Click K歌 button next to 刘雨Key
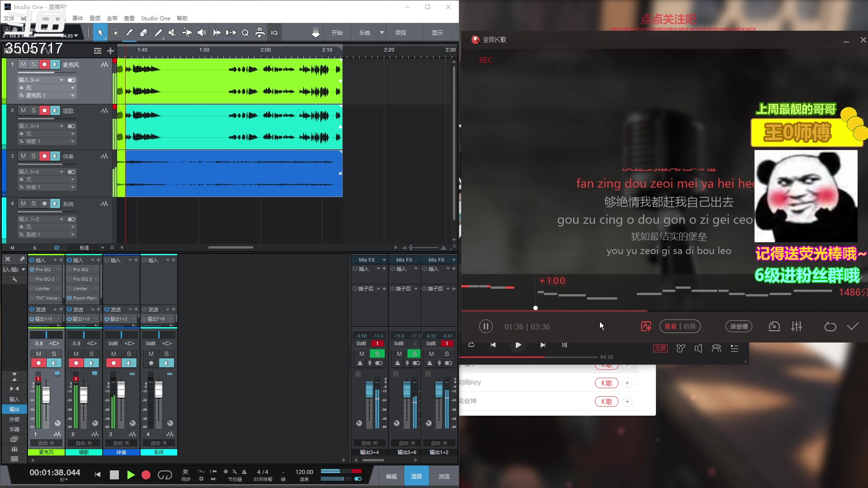This screenshot has height=488, width=868. click(606, 383)
